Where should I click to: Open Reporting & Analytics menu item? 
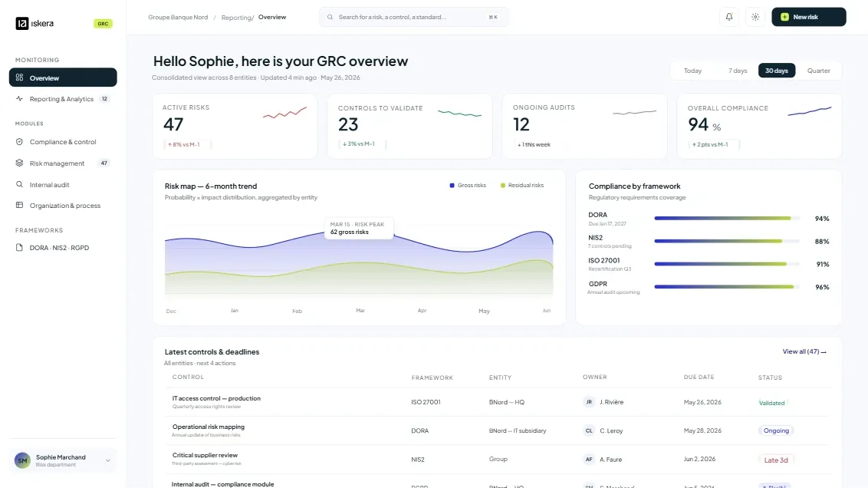tap(63, 98)
